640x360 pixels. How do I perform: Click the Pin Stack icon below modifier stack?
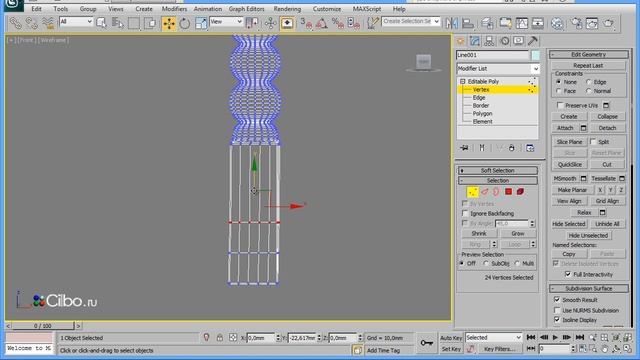[x=464, y=148]
